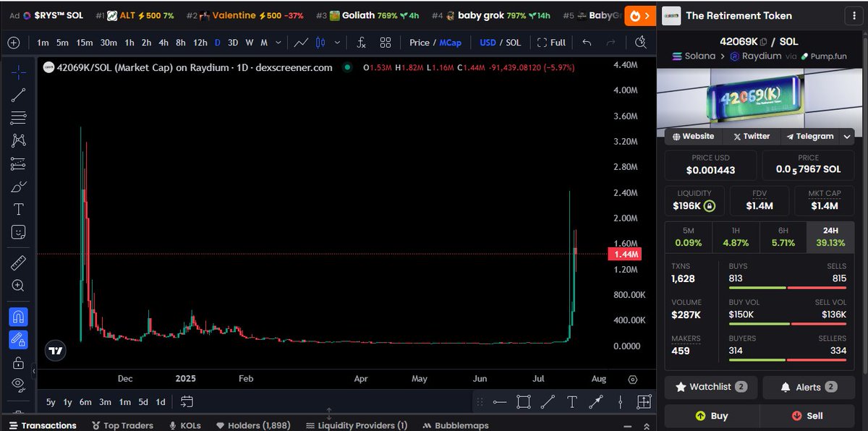Copy the 42069K token address
868x431 pixels.
point(763,42)
